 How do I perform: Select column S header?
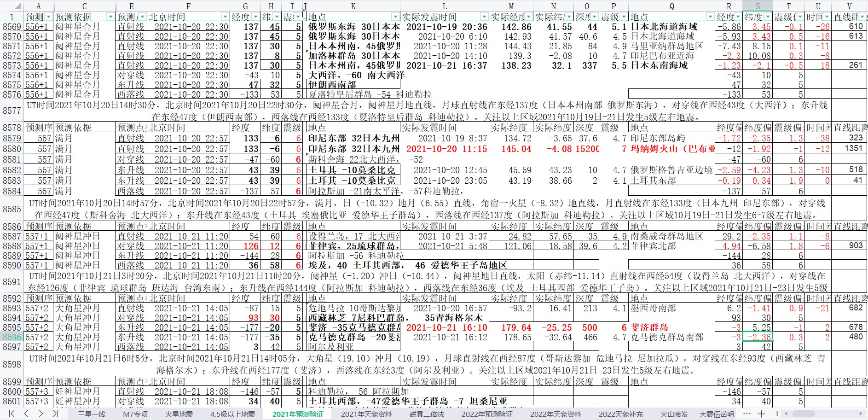tap(758, 6)
